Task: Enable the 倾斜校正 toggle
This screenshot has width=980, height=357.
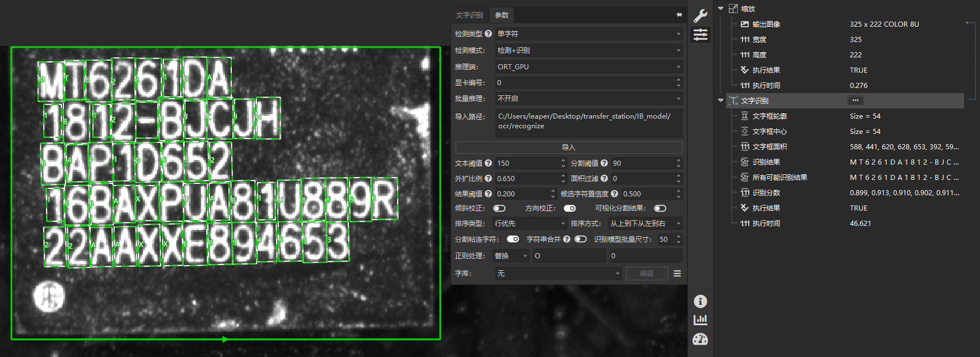Action: coord(499,208)
